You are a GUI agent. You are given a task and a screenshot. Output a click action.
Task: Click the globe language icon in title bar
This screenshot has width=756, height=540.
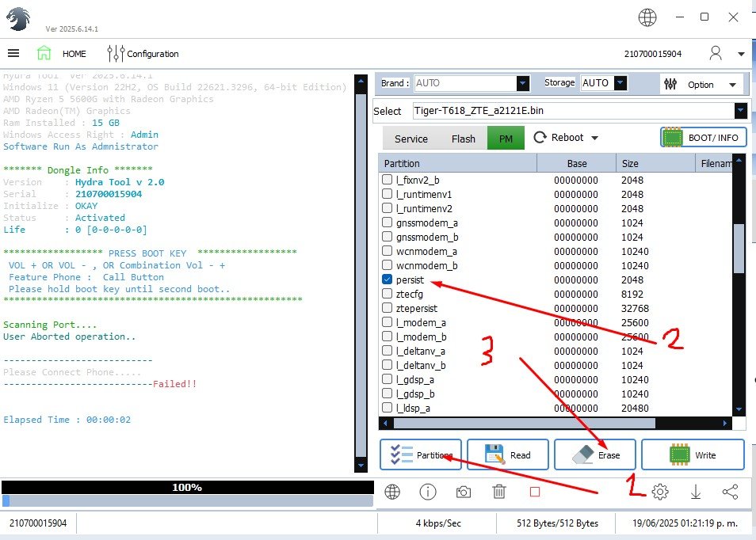coord(647,17)
